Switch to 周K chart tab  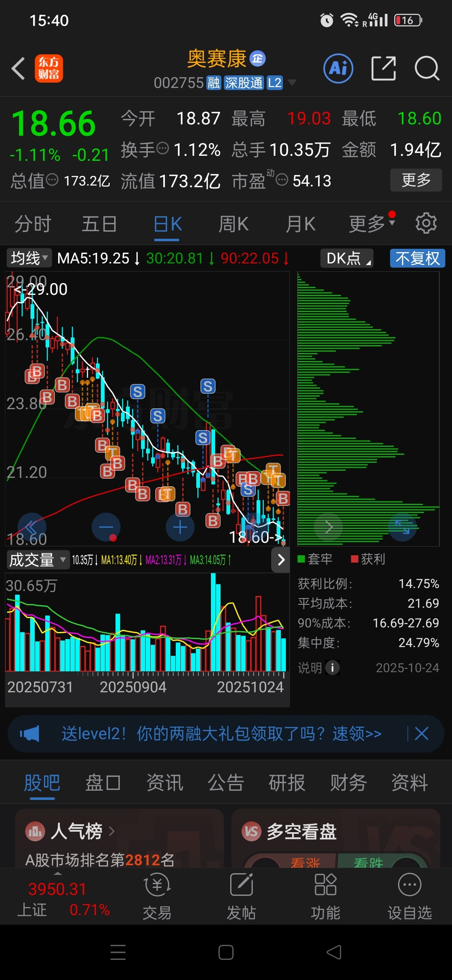pos(234,224)
